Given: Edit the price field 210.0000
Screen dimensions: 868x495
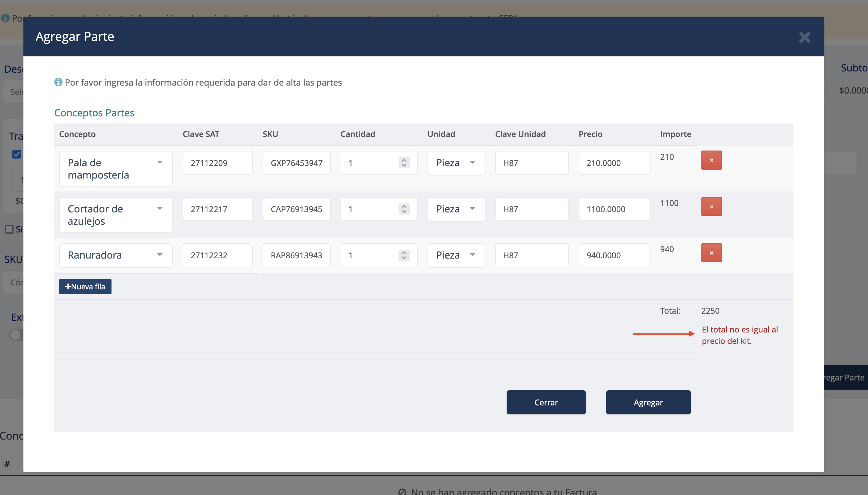Looking at the screenshot, I should (614, 163).
